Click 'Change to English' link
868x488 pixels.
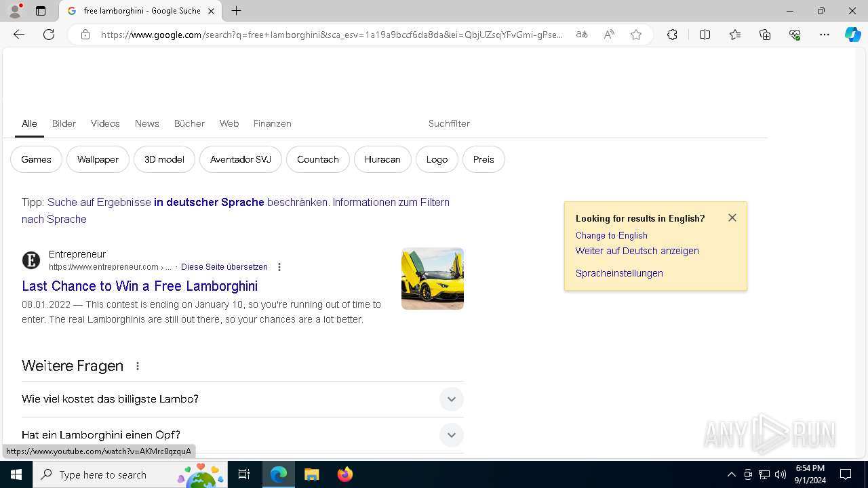(612, 235)
